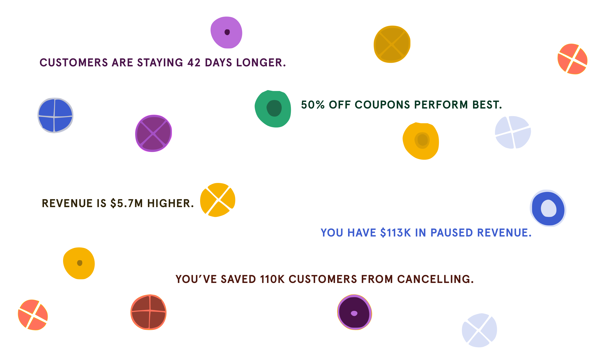Click "Customers are staying 42 days longer" text
Screen dimensions: 607x364
pyautogui.click(x=163, y=63)
